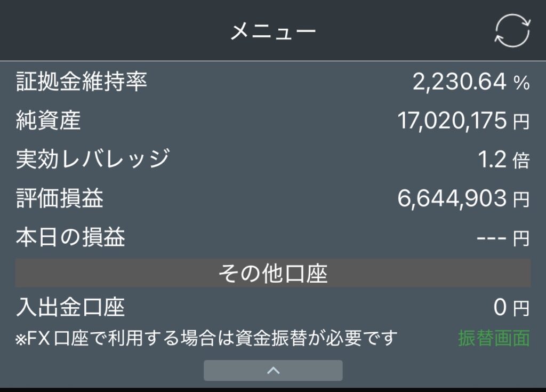Image resolution: width=546 pixels, height=392 pixels.
Task: Click the ※FX口座 fund transfer notice text
Action: click(x=207, y=338)
